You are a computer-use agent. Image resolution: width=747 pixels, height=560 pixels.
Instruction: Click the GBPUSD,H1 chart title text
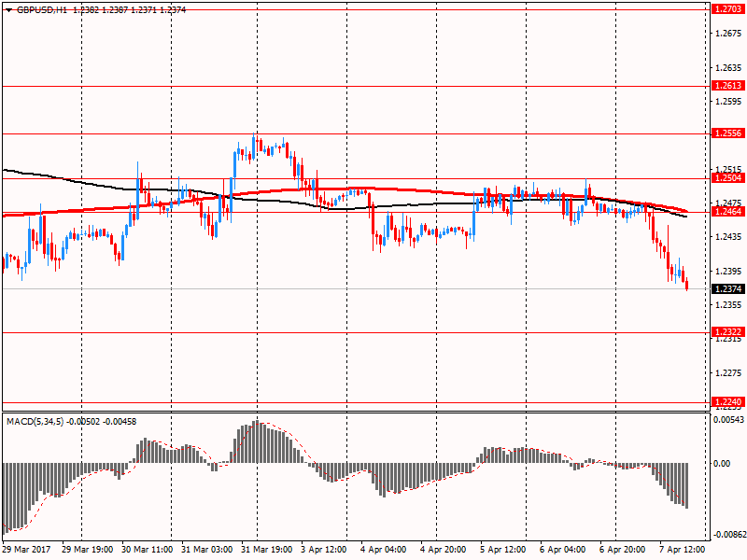coord(42,10)
